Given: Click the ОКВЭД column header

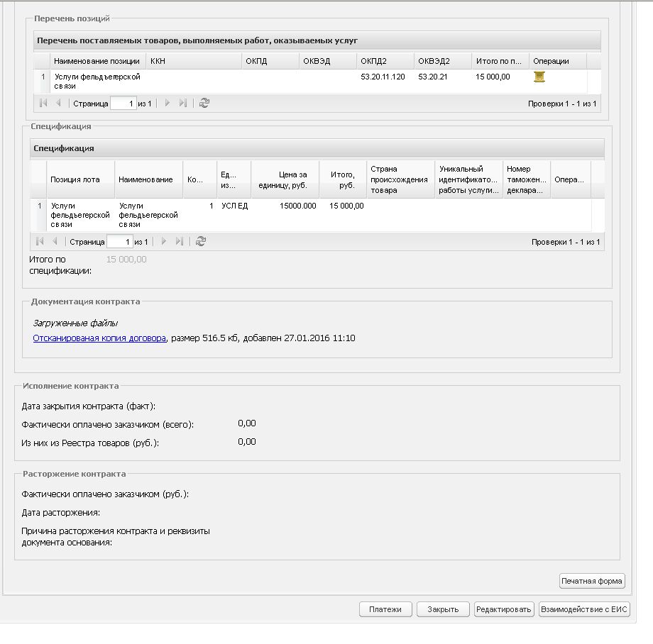Looking at the screenshot, I should click(328, 61).
